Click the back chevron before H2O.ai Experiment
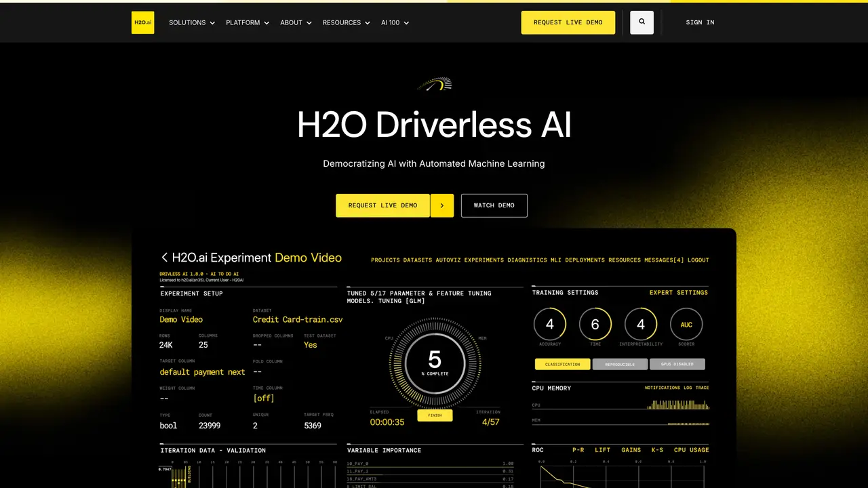This screenshot has height=488, width=868. 164,258
